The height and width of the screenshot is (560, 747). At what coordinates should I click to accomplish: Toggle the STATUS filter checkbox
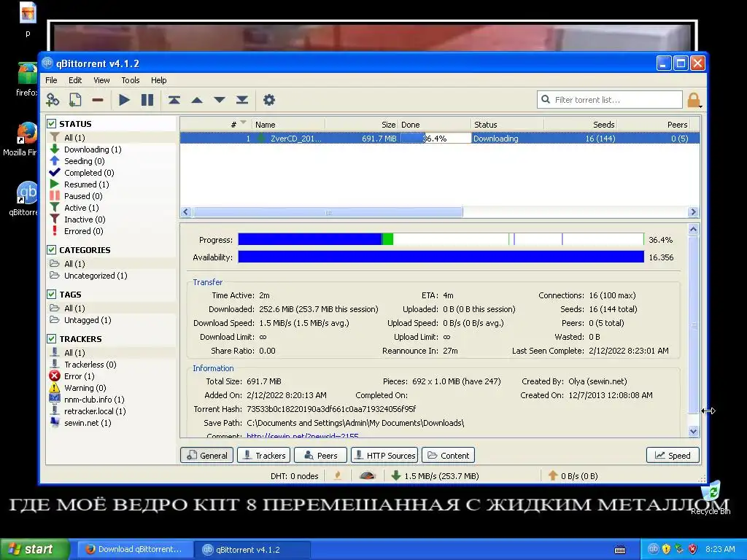point(52,124)
